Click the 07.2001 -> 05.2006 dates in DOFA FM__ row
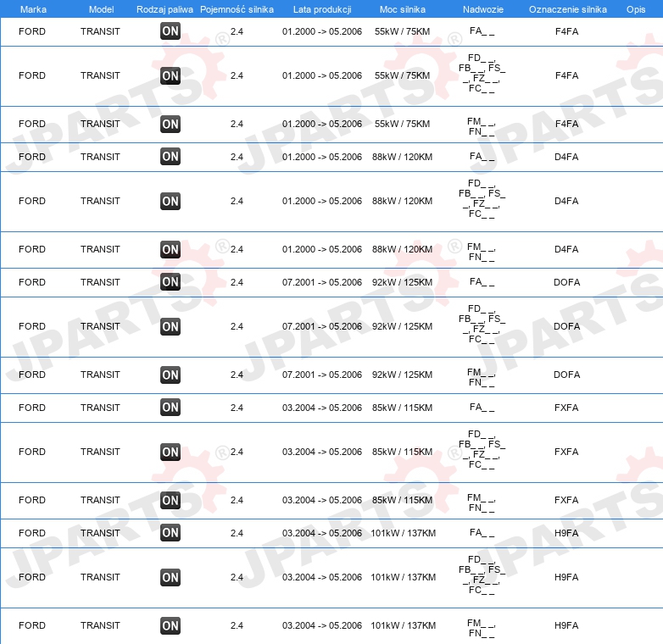 coord(322,375)
